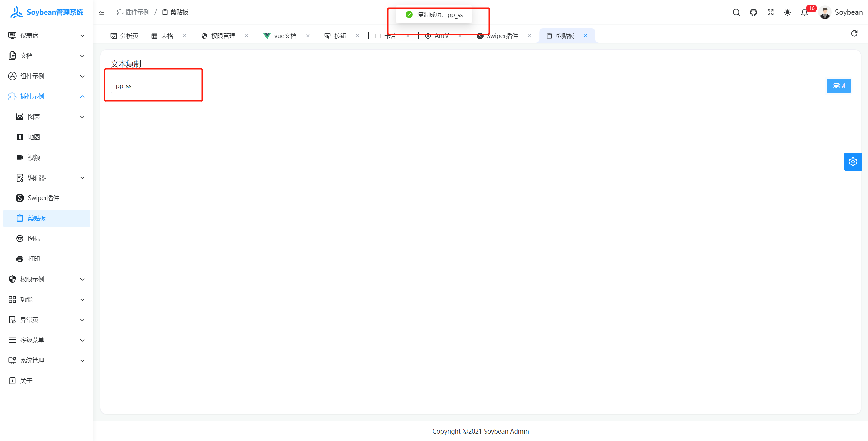Viewport: 868px width, 441px height.
Task: Reload page with refresh icon
Action: (x=854, y=33)
